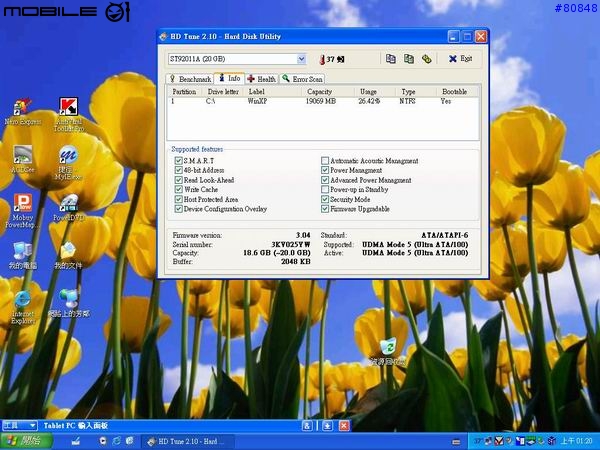Viewport: 600px width, 450px height.
Task: Click the HD Tune 2.10 taskbar button
Action: pyautogui.click(x=188, y=441)
